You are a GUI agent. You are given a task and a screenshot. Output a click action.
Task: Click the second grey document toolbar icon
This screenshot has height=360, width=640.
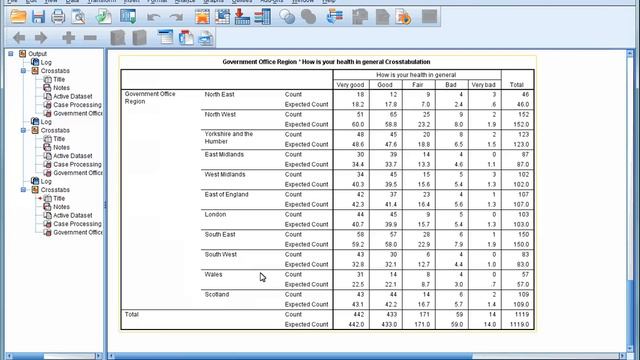[x=382, y=17]
